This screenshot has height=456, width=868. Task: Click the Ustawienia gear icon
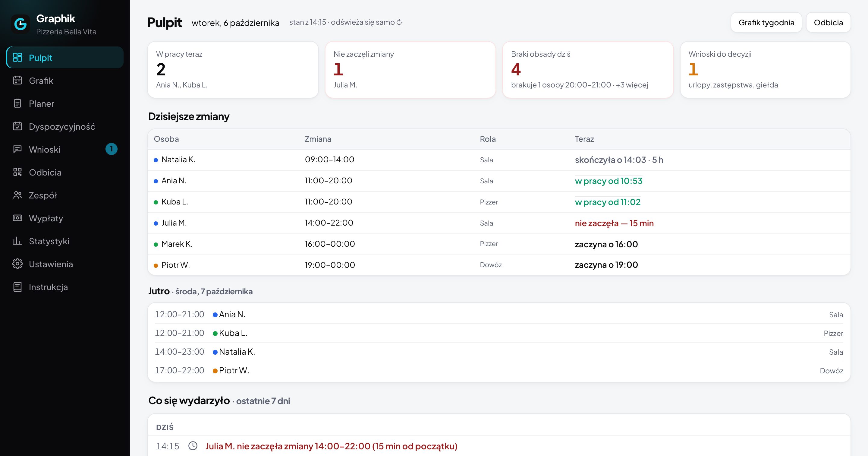click(17, 264)
